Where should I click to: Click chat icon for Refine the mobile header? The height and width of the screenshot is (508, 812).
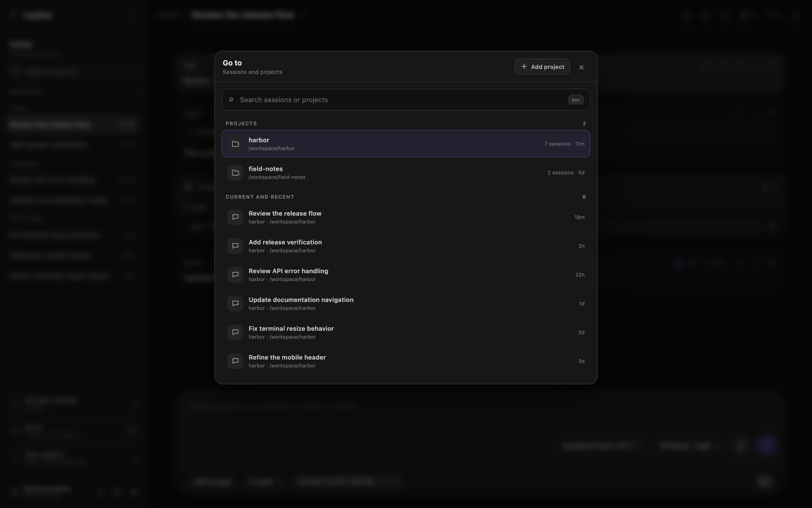235,361
